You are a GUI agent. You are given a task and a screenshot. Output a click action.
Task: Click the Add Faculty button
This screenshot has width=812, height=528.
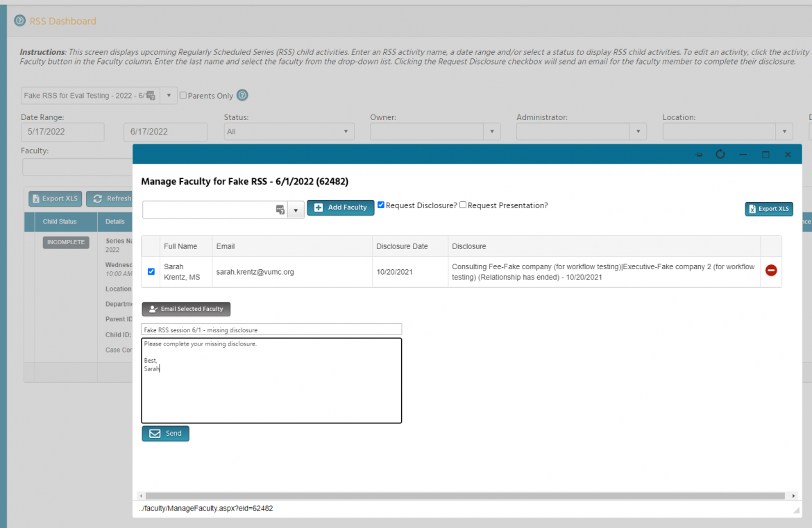(x=341, y=207)
